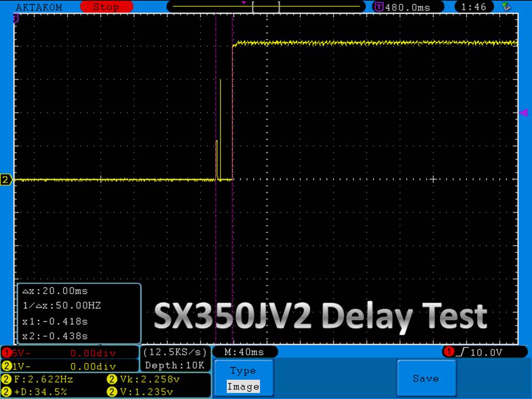Open the Depth:10K memory depth setting
The image size is (532, 399).
click(175, 366)
